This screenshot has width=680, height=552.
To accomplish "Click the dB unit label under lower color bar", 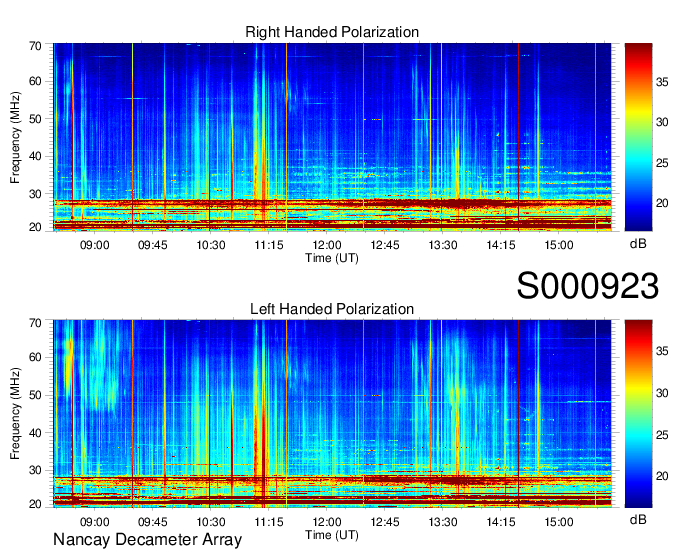I will pyautogui.click(x=638, y=520).
